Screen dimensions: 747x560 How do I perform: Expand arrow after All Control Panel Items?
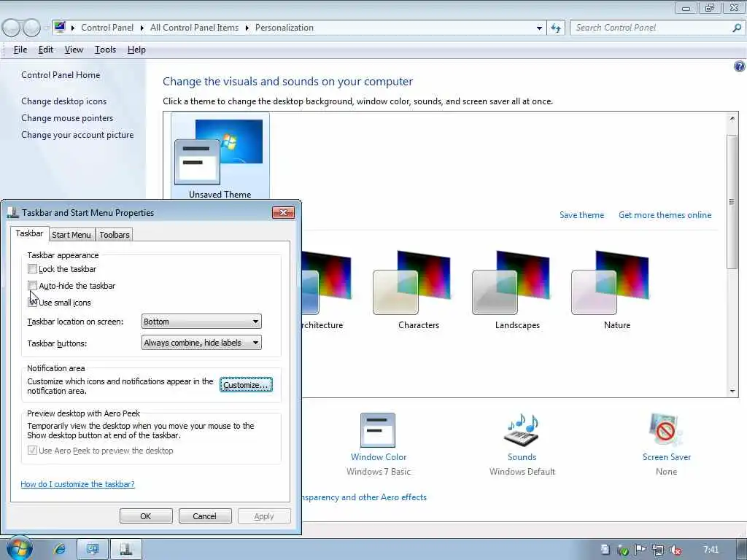click(x=247, y=28)
